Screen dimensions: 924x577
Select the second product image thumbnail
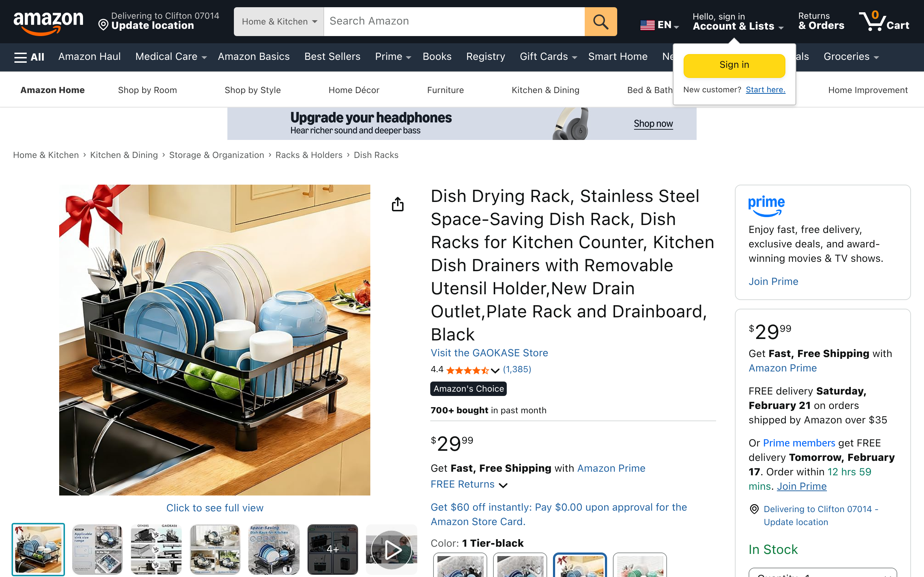[x=97, y=549]
